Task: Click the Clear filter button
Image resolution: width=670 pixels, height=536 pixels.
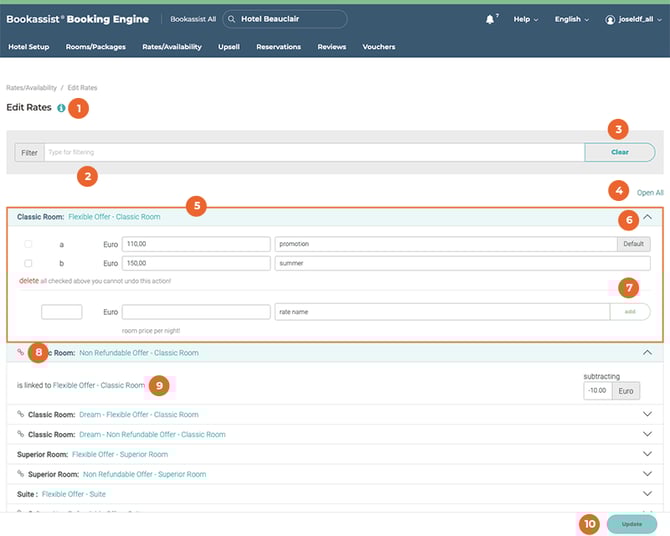Action: 619,152
